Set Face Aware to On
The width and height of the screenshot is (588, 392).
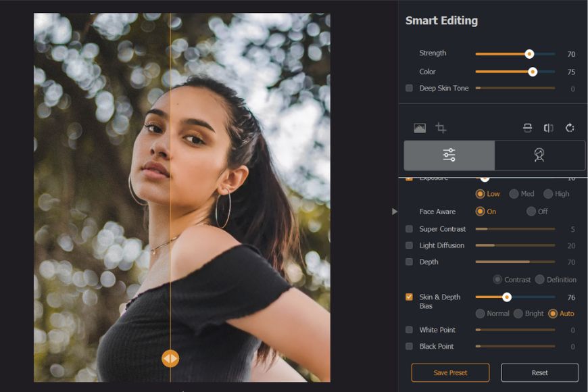click(480, 212)
